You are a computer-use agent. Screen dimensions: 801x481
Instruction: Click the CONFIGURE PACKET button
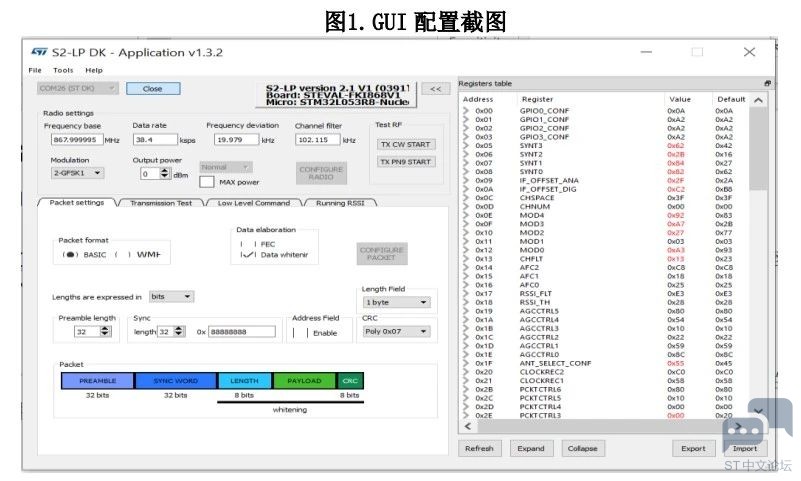click(x=382, y=253)
